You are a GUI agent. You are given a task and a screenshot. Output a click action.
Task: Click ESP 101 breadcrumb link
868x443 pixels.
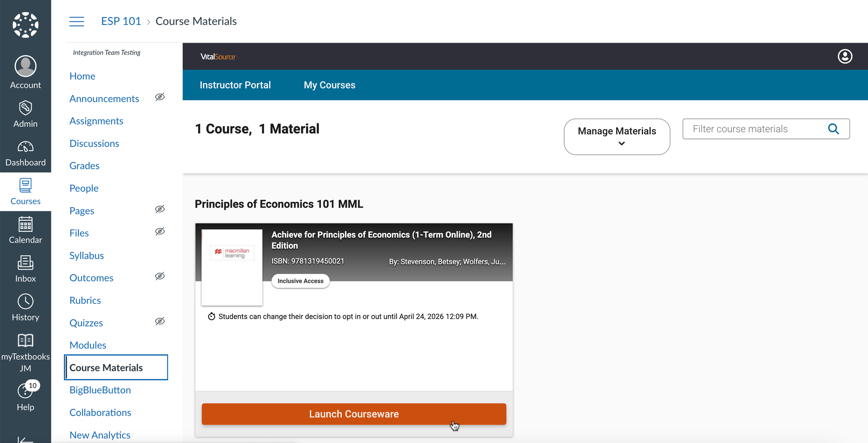tap(121, 21)
